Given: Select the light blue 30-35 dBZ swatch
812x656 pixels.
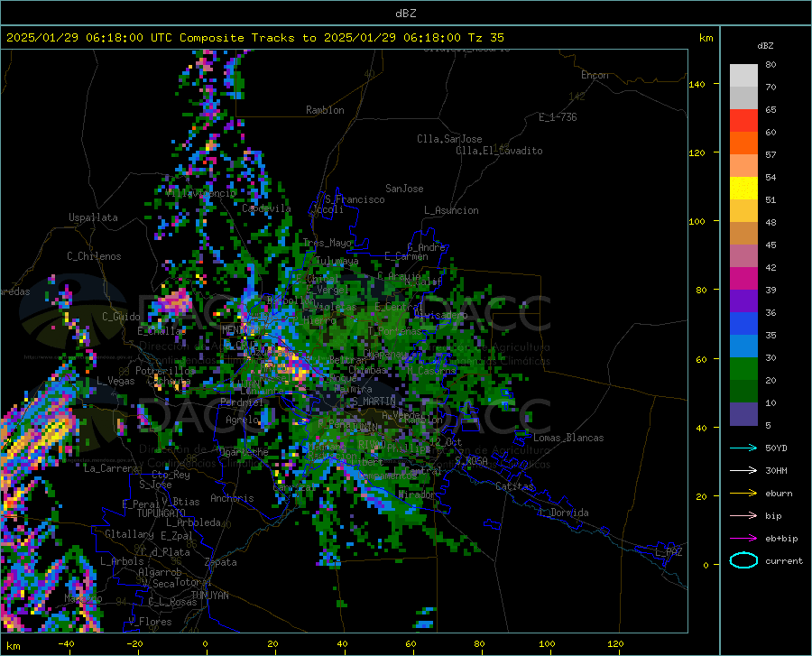Looking at the screenshot, I should 743,346.
